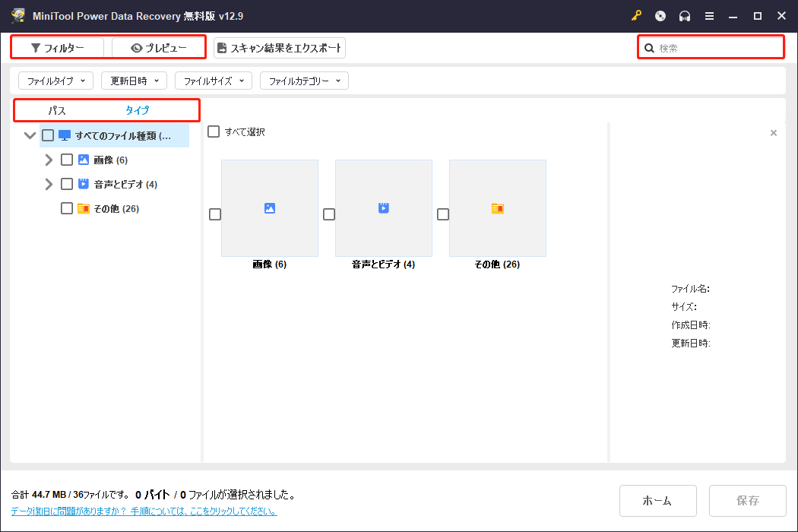The image size is (798, 532).
Task: Open the 画像 (6) thumbnail
Action: pyautogui.click(x=270, y=208)
